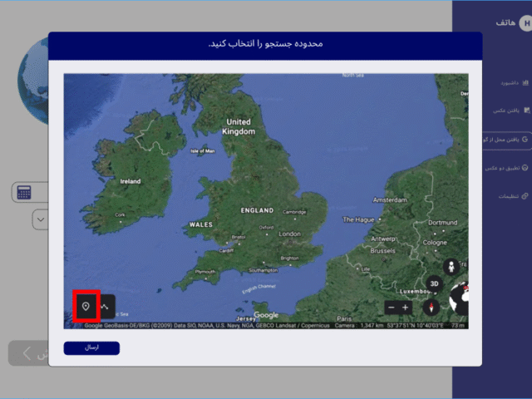Click London on the map
This screenshot has height=399, width=532.
(289, 234)
